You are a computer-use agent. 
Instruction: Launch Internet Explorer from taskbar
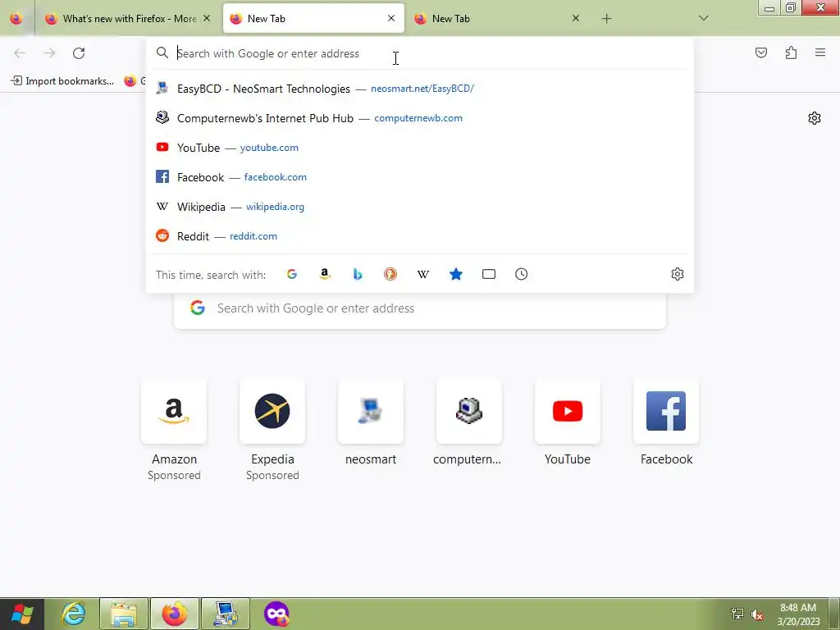pos(73,614)
